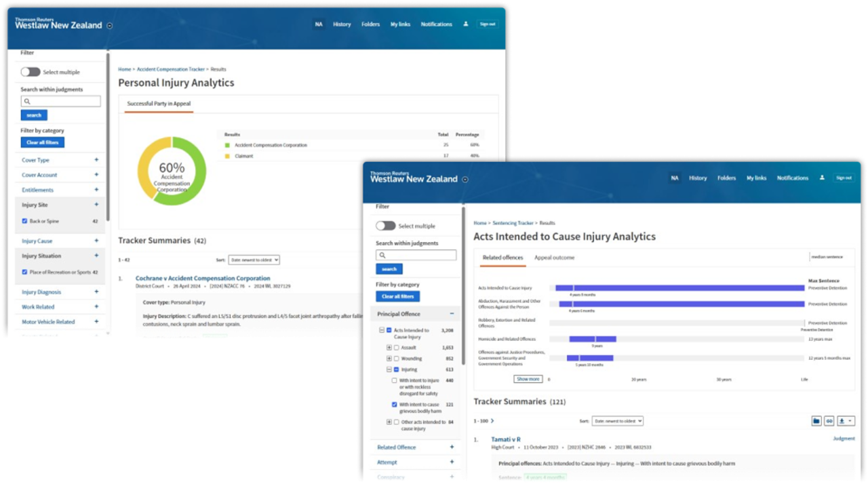
Task: Toggle the Injuring checkbox
Action: pos(396,370)
